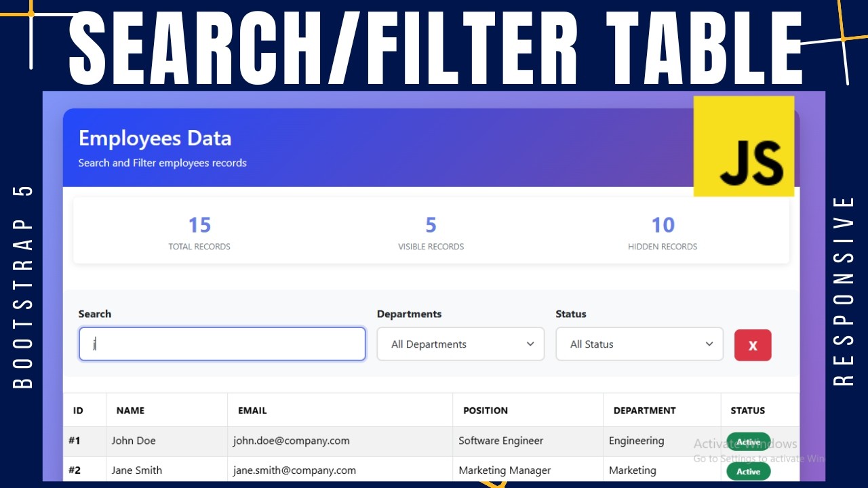Click the 10 Hidden Records stat
Viewport: 868px width, 488px height.
pos(663,232)
